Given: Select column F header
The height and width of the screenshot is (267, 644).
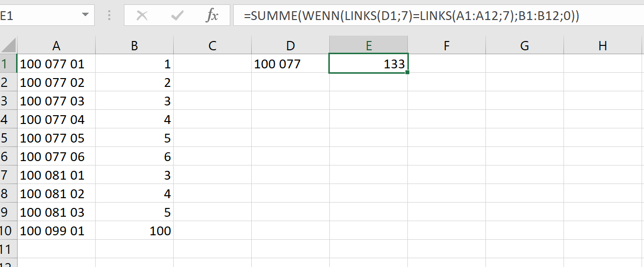Looking at the screenshot, I should (x=447, y=46).
